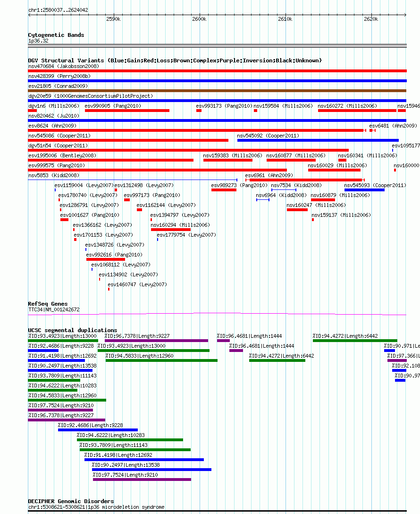This screenshot has width=420, height=514.
Task: Open the 1p36 microdeletion syndrome entry
Action: point(97,507)
